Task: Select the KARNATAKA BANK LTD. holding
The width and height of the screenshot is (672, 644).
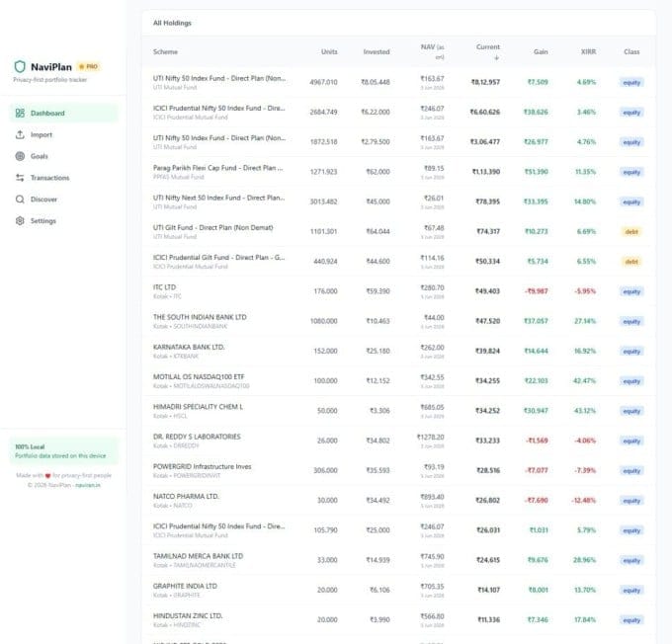Action: coord(189,347)
